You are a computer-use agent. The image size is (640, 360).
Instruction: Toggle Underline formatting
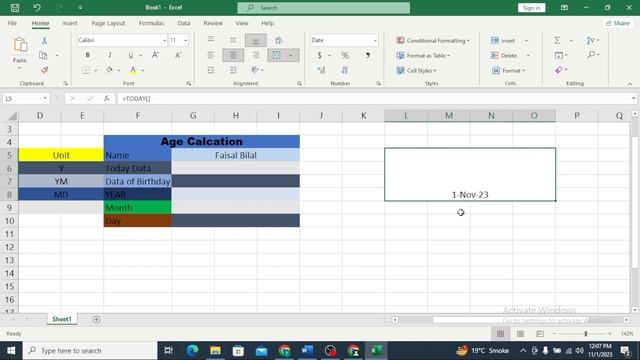click(x=131, y=55)
